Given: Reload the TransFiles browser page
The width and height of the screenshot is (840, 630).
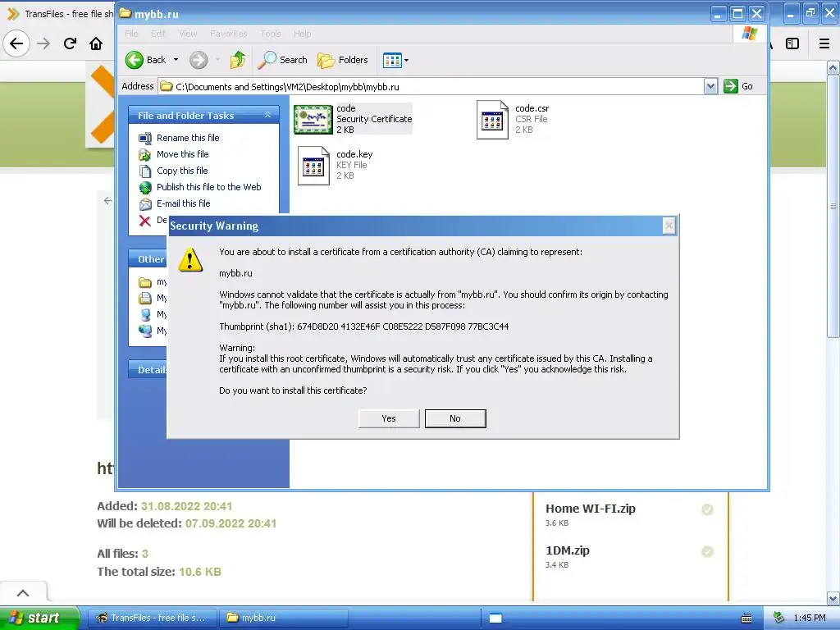Looking at the screenshot, I should pos(70,43).
